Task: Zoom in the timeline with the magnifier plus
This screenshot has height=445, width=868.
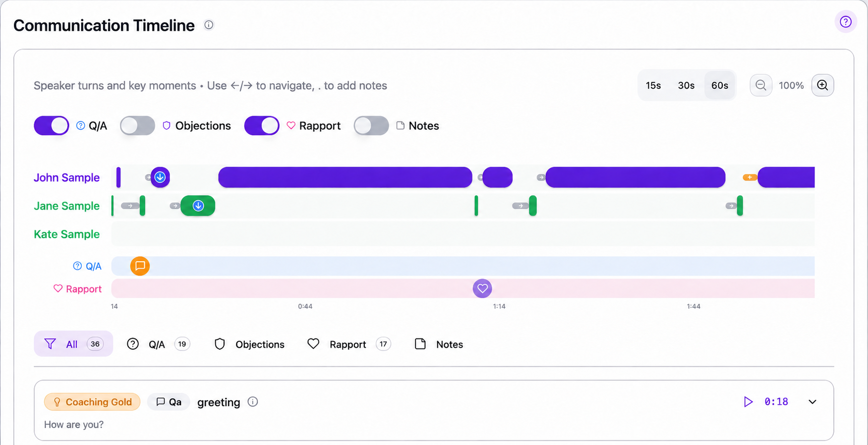Action: click(822, 85)
